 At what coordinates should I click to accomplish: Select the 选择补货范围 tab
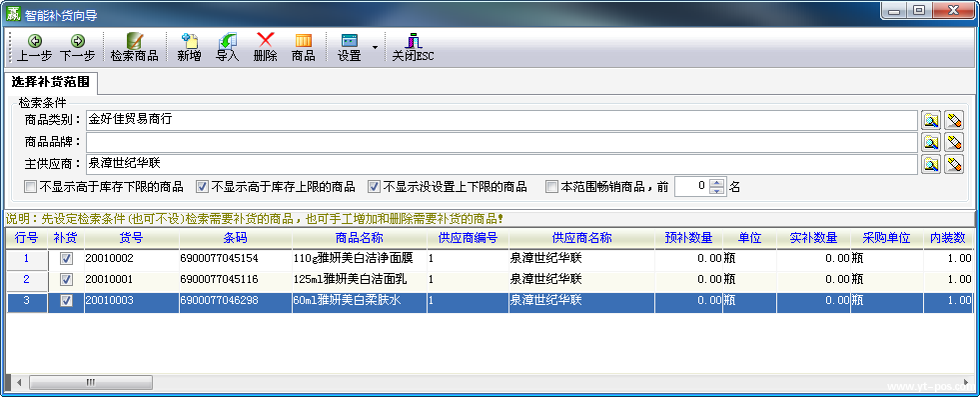pos(51,82)
